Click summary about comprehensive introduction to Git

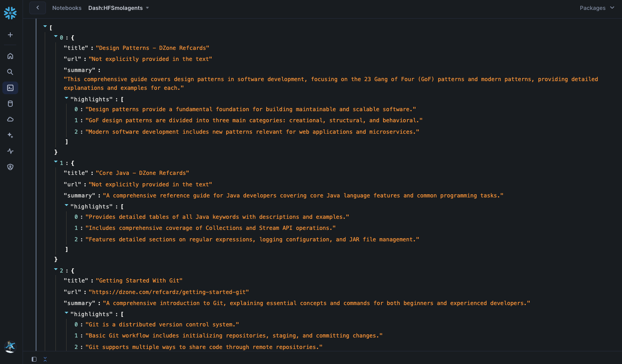[x=317, y=303]
